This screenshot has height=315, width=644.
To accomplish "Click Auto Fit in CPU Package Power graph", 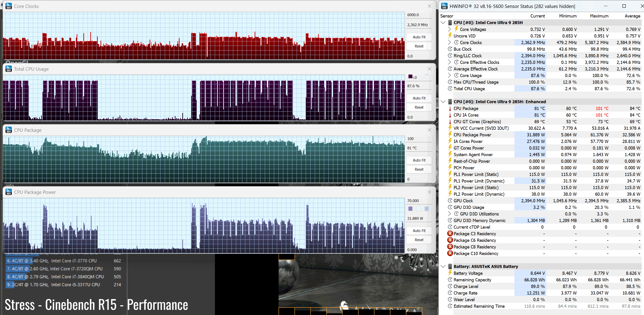I will click(419, 230).
